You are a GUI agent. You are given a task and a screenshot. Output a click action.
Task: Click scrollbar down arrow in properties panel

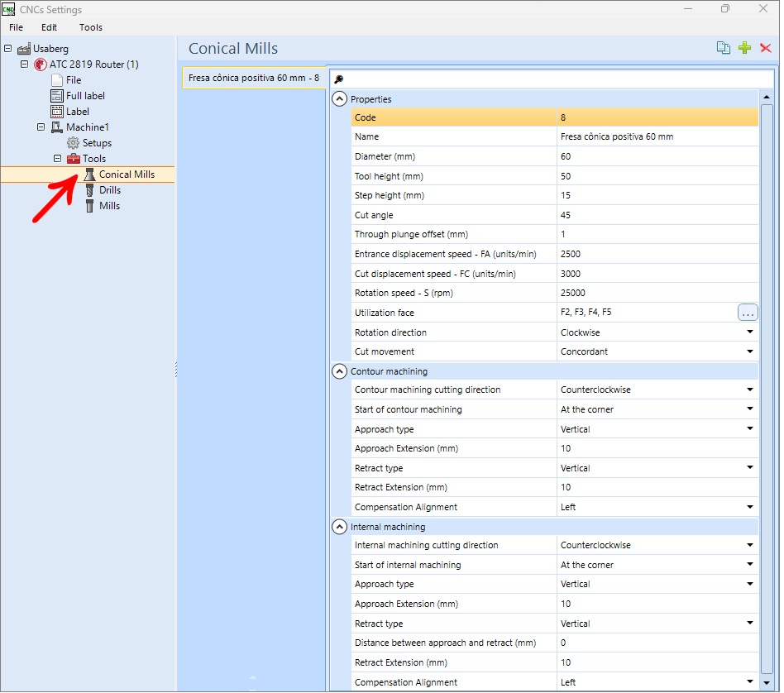(x=766, y=683)
